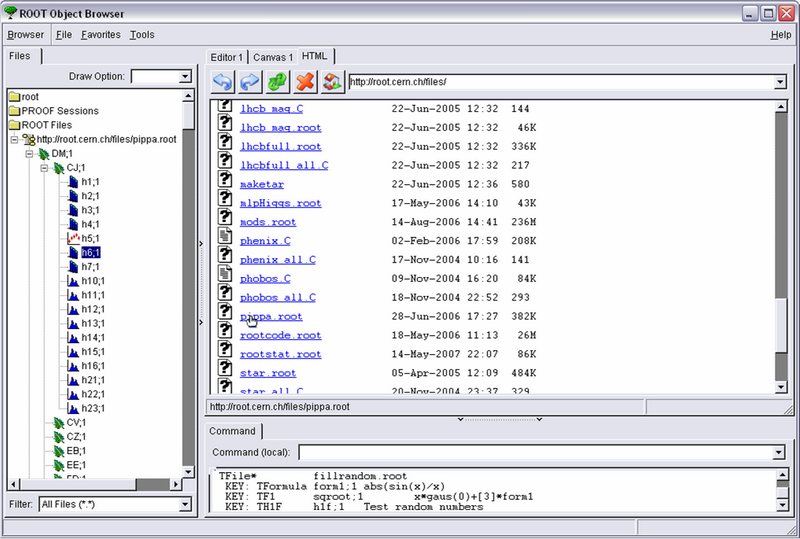Open the pippa.root link
Viewport: 800px width, 539px height.
point(271,316)
